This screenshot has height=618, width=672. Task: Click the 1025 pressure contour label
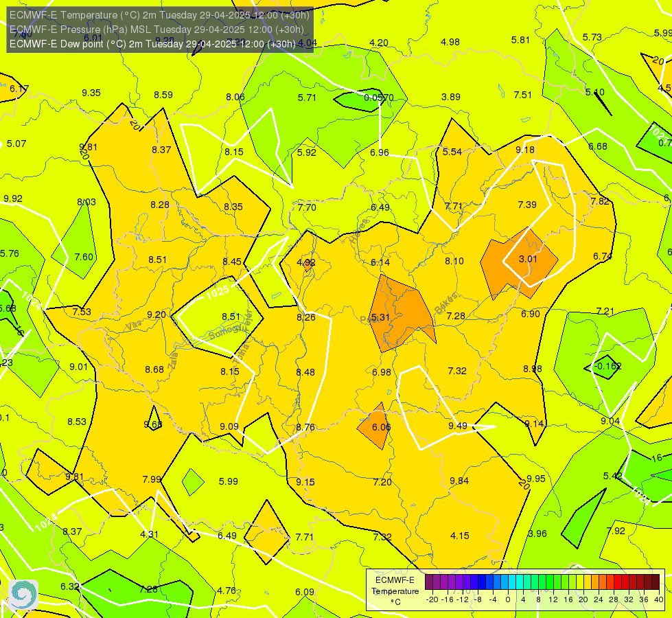(218, 293)
